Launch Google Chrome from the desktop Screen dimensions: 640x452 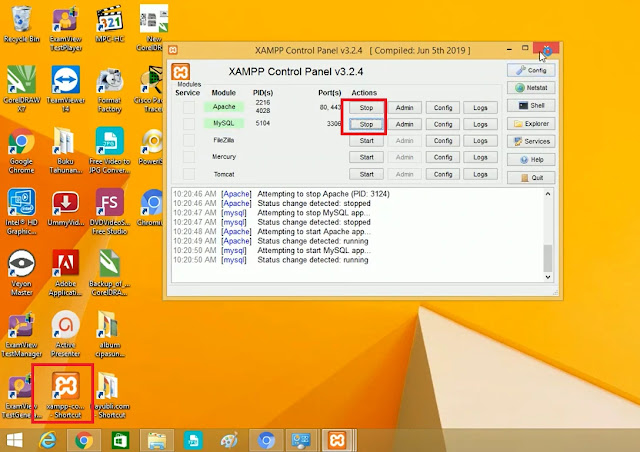click(21, 150)
